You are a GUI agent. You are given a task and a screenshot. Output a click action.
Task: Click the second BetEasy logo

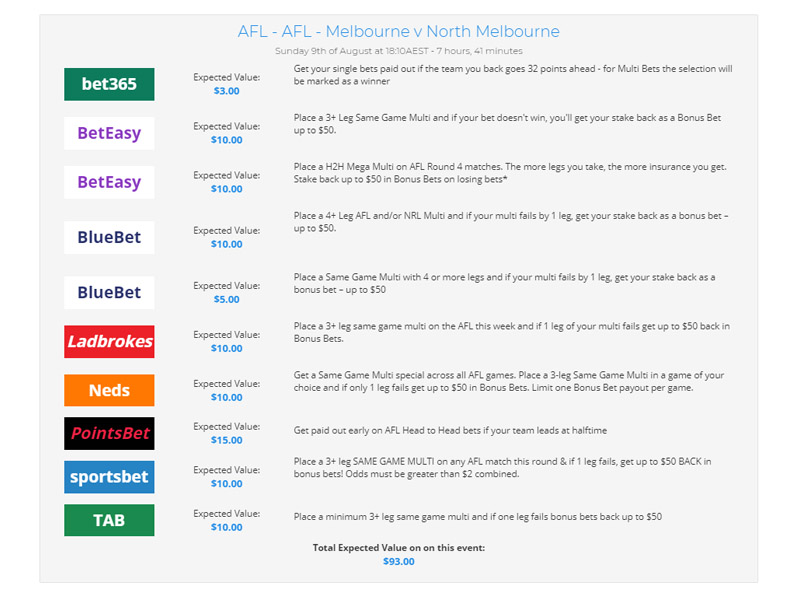[x=109, y=182]
